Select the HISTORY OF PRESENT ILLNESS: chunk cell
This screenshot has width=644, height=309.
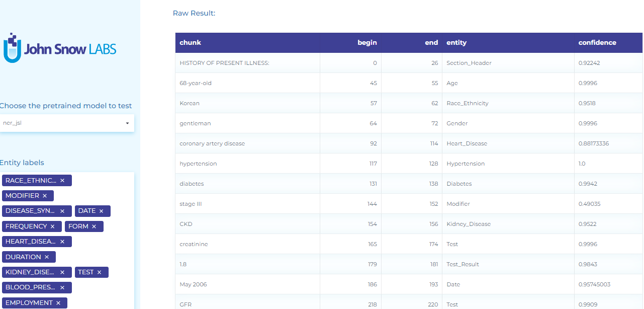pos(247,63)
